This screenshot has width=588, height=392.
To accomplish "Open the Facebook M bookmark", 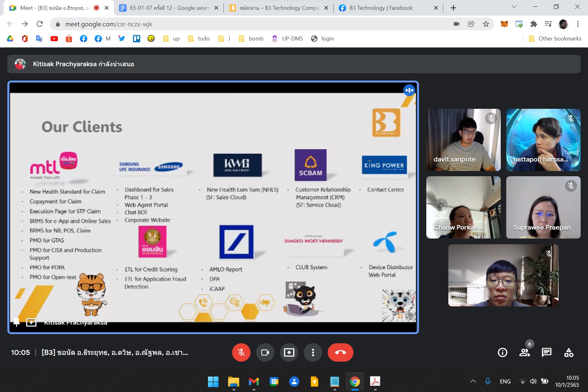I will coord(103,39).
